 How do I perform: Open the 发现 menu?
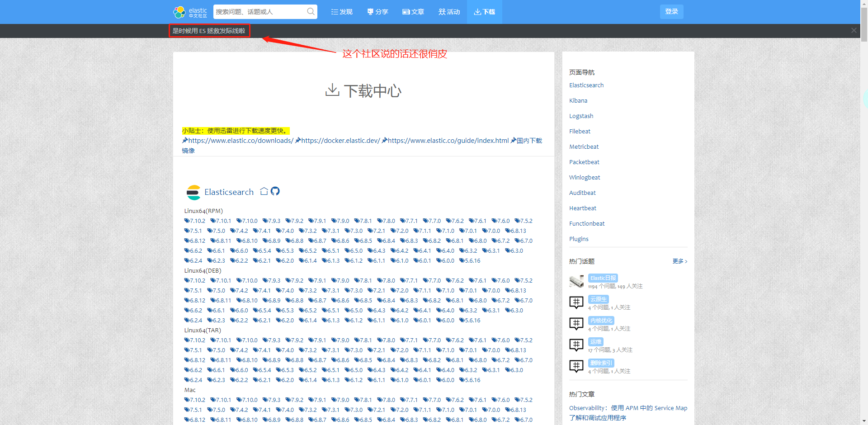(342, 12)
